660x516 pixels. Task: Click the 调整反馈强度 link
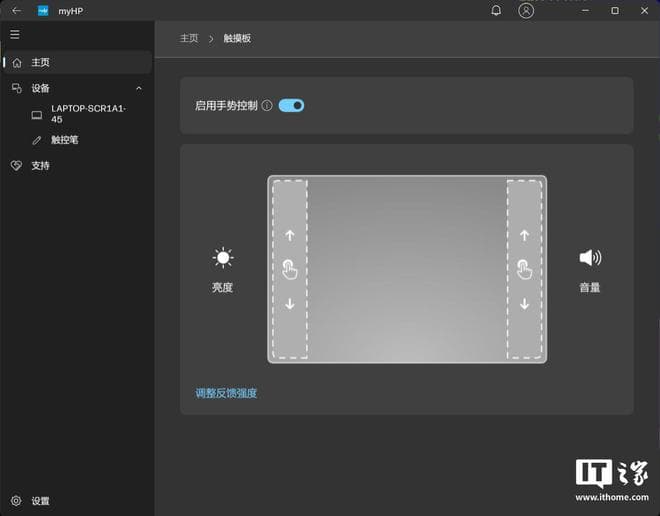[x=226, y=393]
